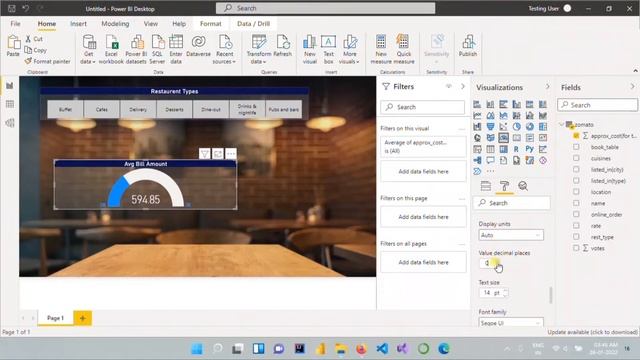
Task: Switch to the Modeling ribbon tab
Action: coord(115,24)
